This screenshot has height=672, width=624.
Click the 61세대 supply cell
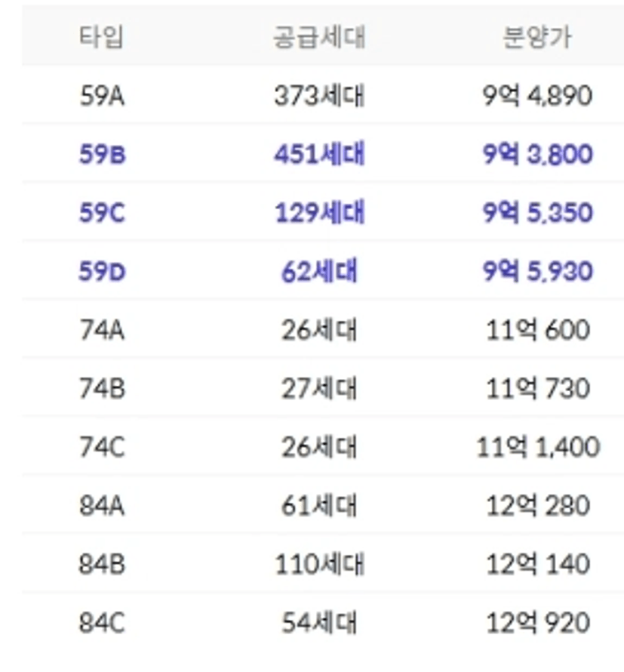(x=318, y=506)
